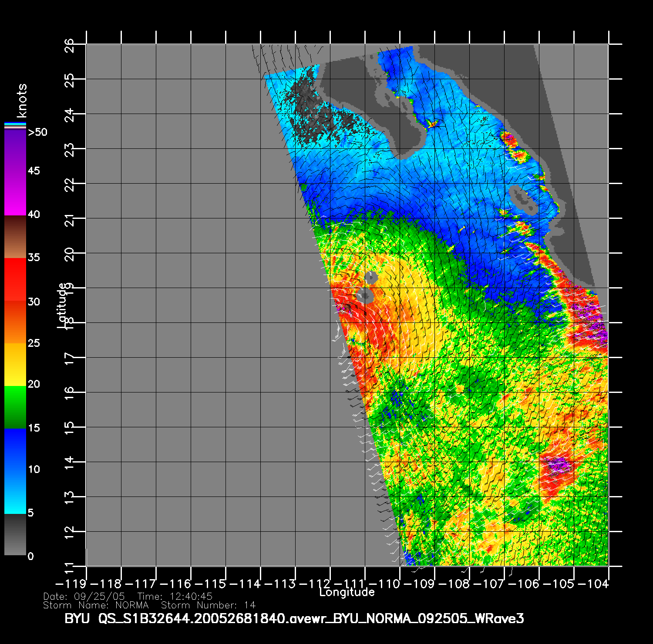The width and height of the screenshot is (653, 644).
Task: Click the "Storm Name: NORMA" text
Action: click(x=96, y=605)
